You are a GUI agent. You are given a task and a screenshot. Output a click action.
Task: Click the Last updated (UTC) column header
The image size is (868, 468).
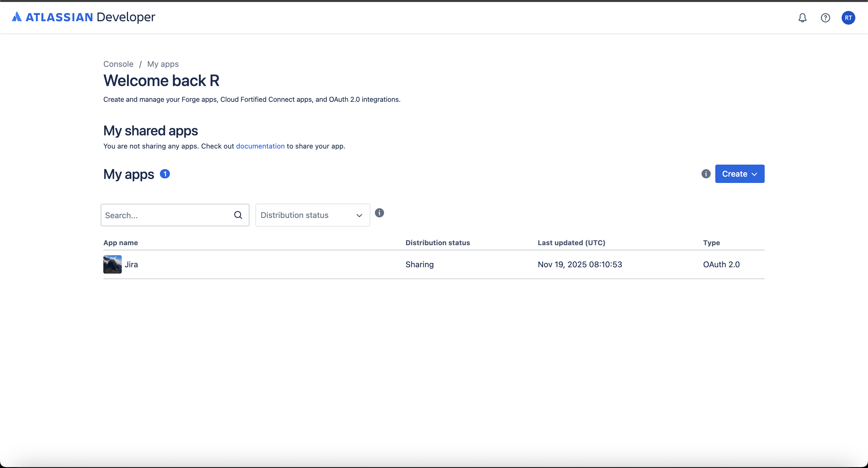tap(571, 243)
